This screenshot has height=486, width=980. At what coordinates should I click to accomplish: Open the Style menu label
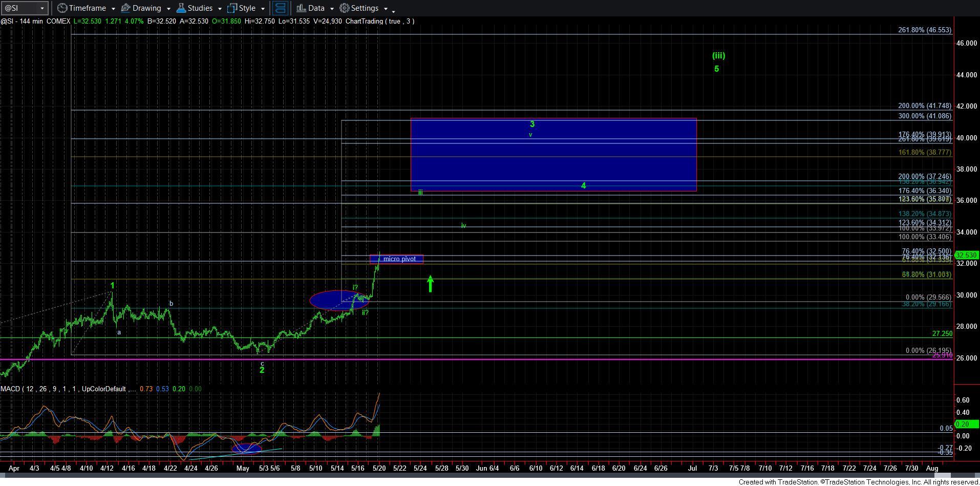click(x=247, y=8)
